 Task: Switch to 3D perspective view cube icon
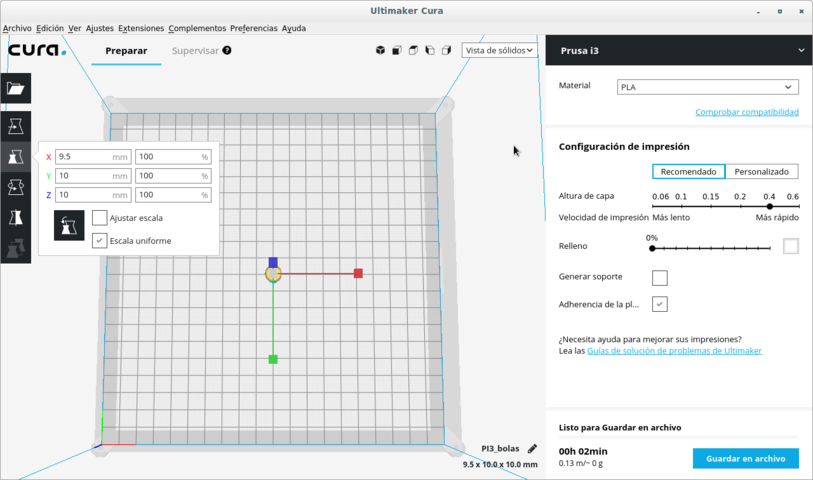pyautogui.click(x=381, y=50)
